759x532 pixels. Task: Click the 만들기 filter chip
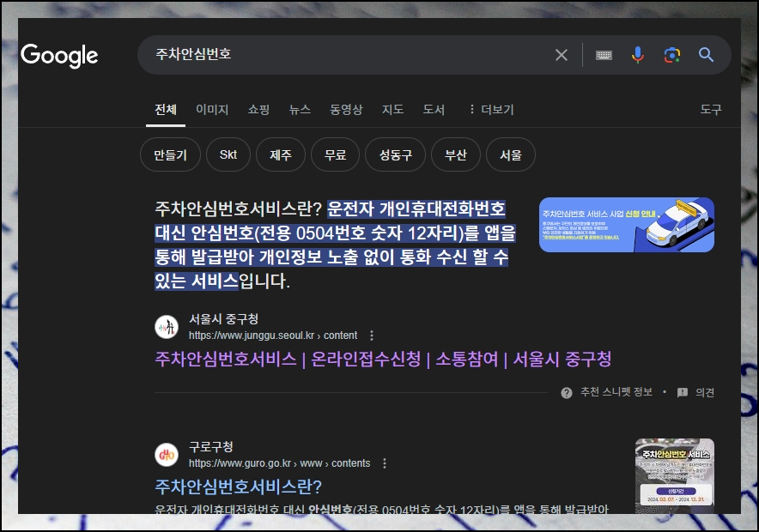pos(170,154)
